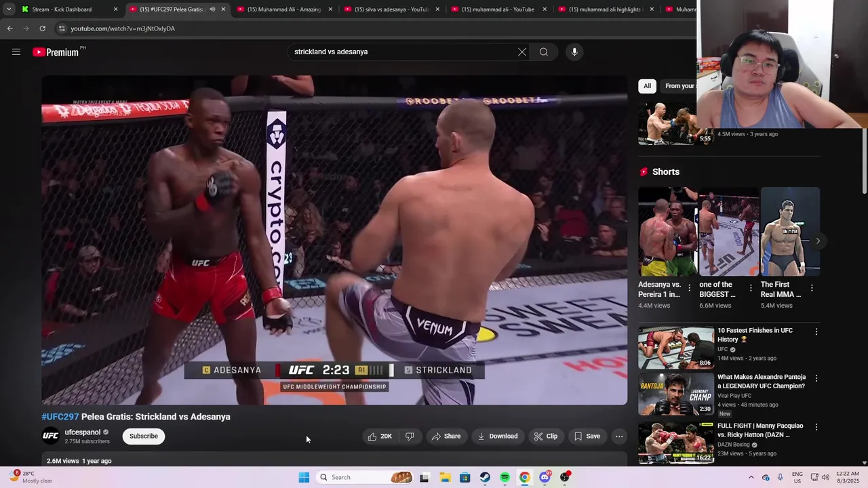
Task: Open 'Manny Pacquiao vs. Ricky Hatton' thumbnail
Action: pyautogui.click(x=676, y=443)
